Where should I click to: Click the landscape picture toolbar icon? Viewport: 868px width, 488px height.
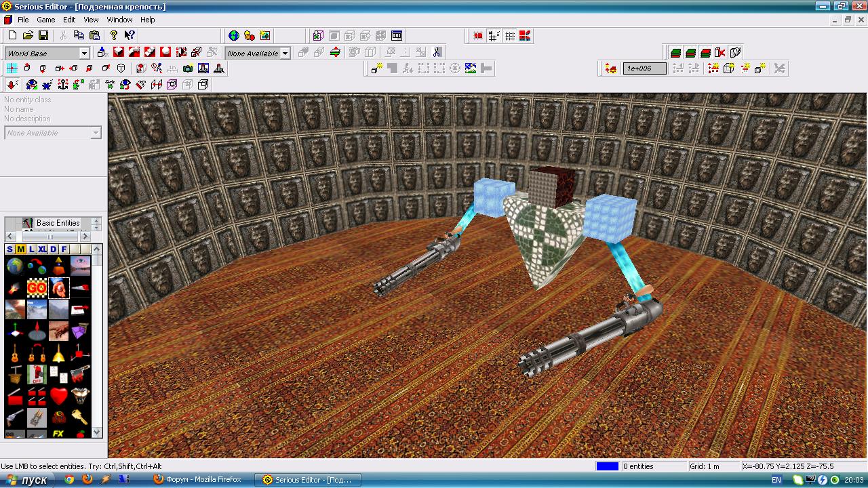point(471,68)
